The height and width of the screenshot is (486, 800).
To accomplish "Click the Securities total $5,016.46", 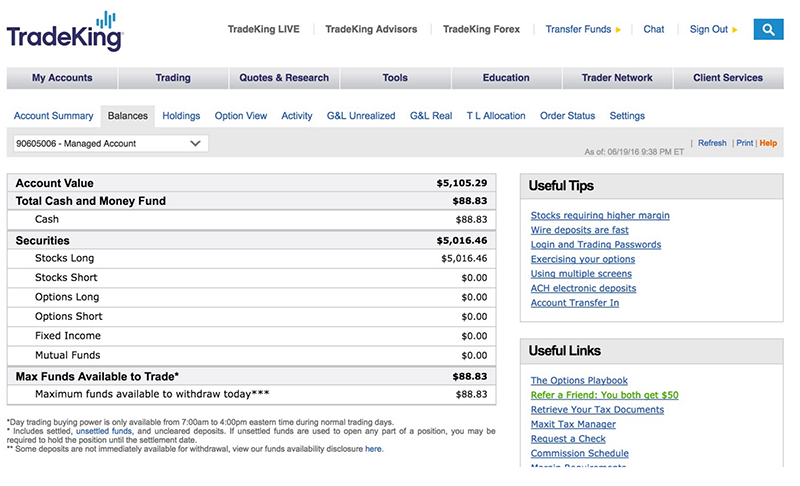I will (x=462, y=240).
